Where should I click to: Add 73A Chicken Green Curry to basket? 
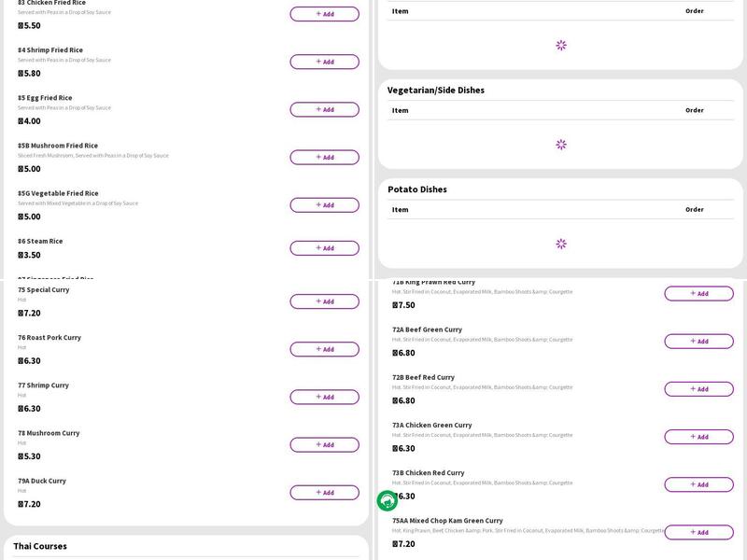pyautogui.click(x=698, y=437)
